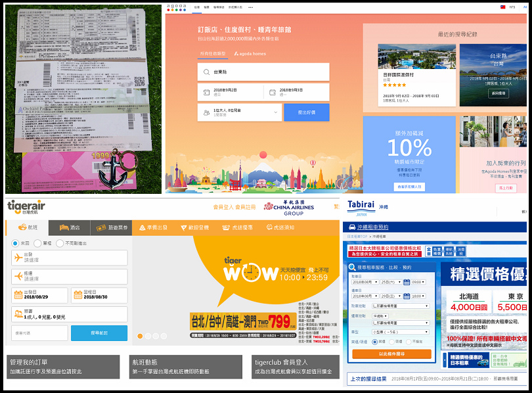The height and width of the screenshot is (393, 532).
Task: Click tigerair promo code input field
Action: (39, 333)
